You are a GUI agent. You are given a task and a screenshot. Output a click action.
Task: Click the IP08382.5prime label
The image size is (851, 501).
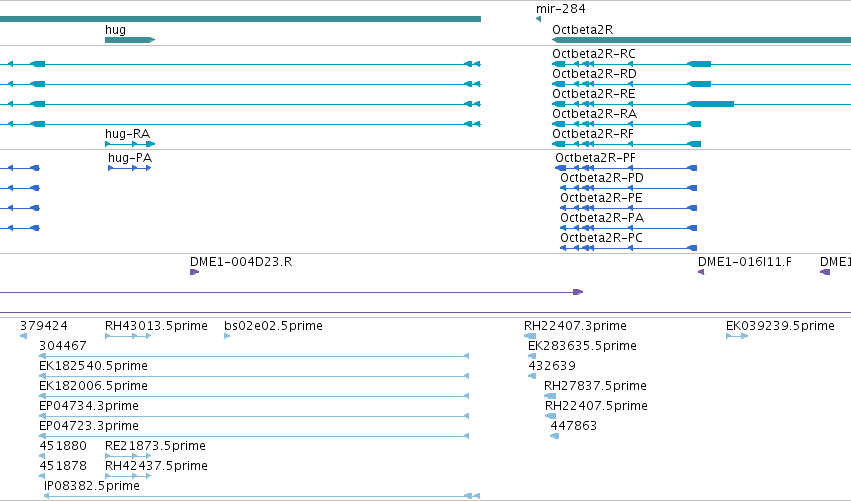92,486
